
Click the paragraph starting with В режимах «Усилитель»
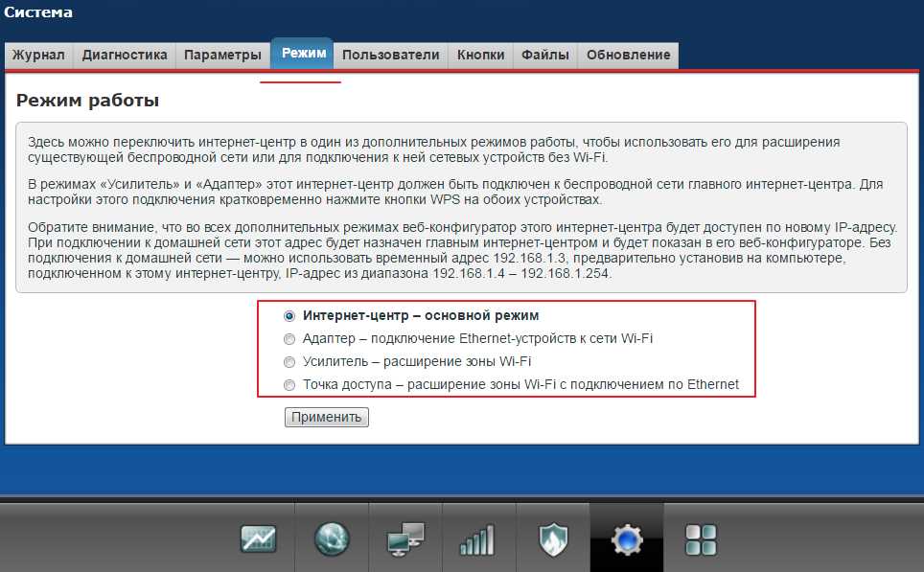455,192
